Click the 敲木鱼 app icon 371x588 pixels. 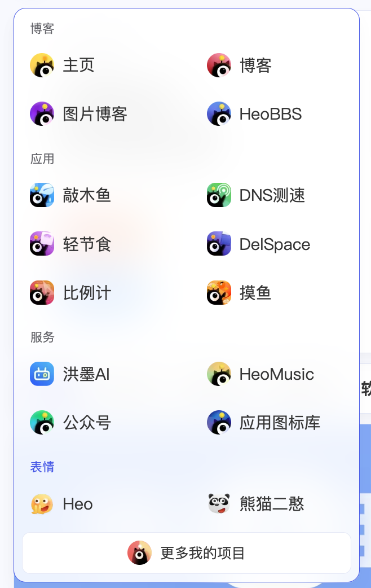(42, 195)
